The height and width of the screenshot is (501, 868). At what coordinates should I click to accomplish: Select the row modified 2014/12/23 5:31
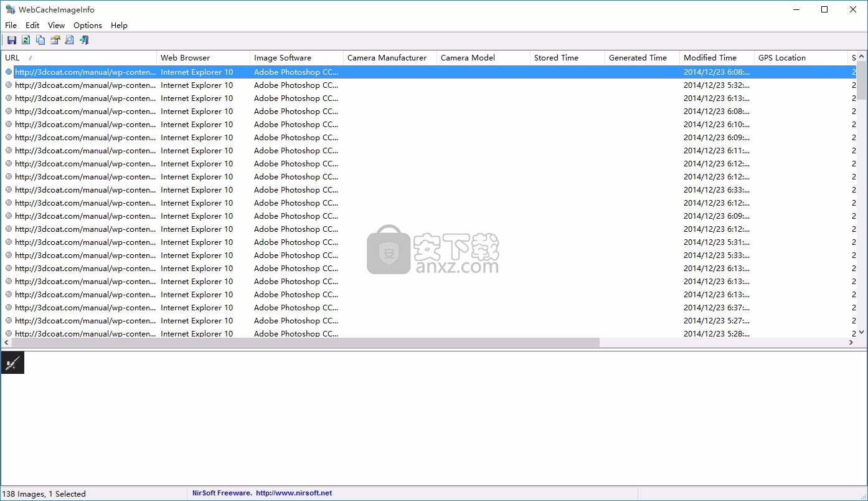click(428, 242)
